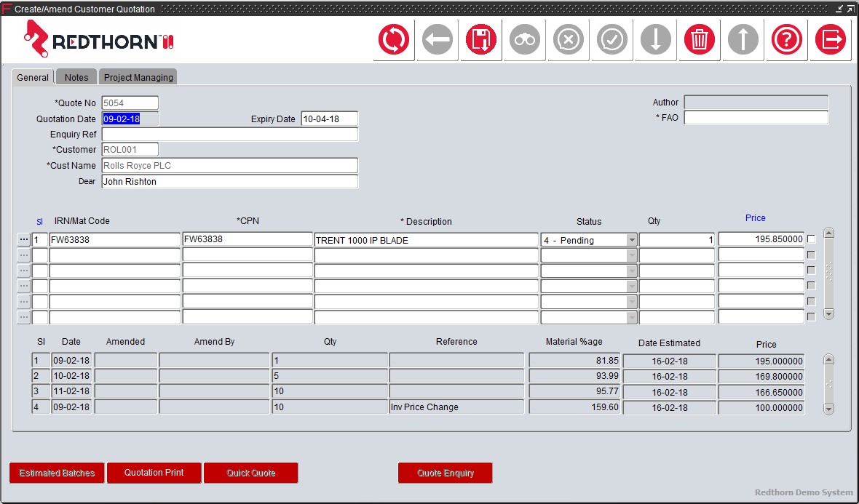Click the Quotation Print button
The height and width of the screenshot is (504, 859).
[154, 473]
